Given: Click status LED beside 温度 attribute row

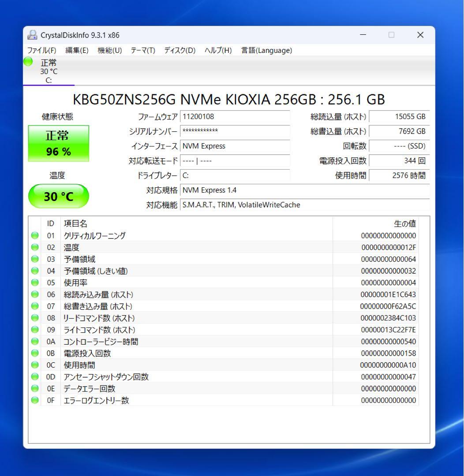Looking at the screenshot, I should [34, 247].
